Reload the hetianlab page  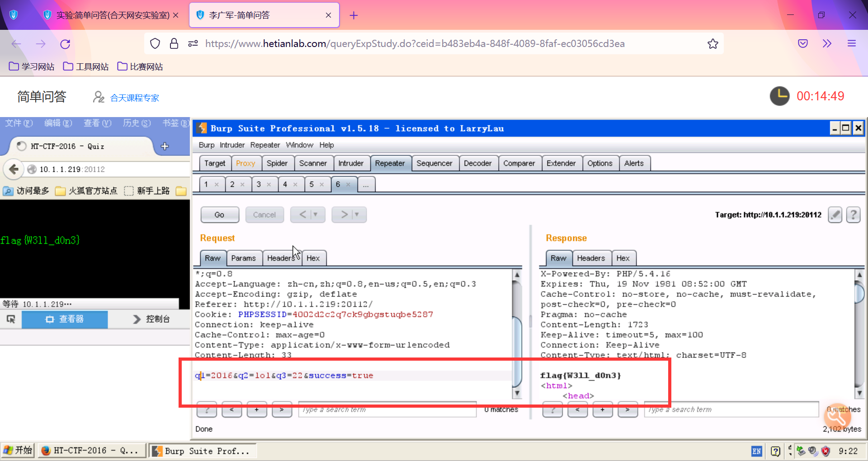click(x=65, y=44)
